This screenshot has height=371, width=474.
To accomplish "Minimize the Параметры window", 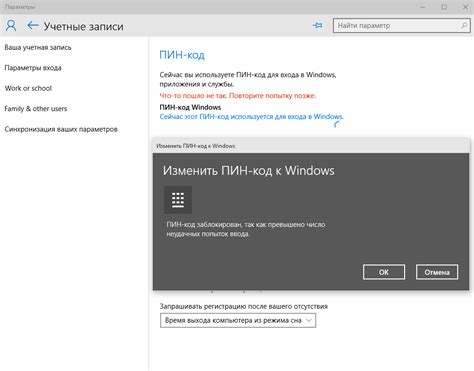I will (x=423, y=7).
